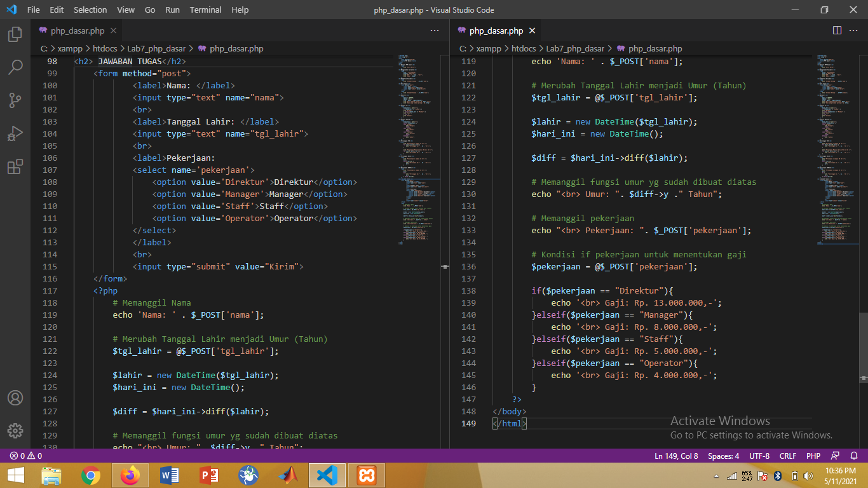Launch Firefox from the taskbar
Viewport: 868px width, 488px height.
click(129, 475)
